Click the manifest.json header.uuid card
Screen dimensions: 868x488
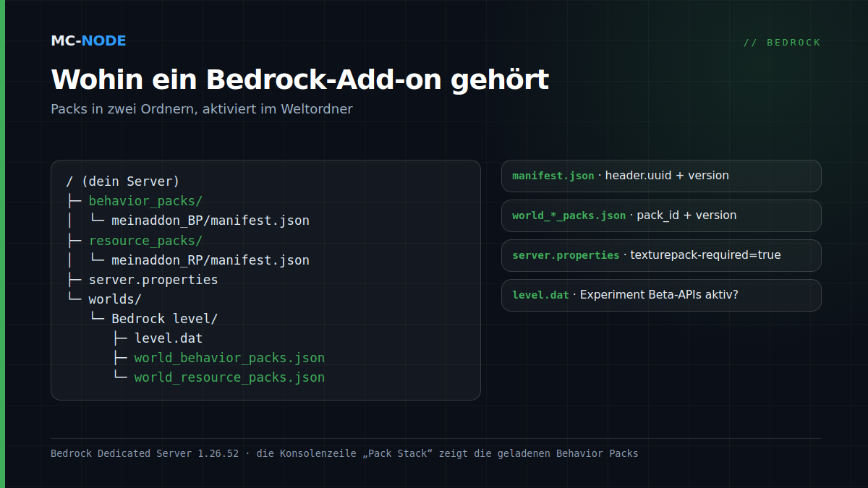coord(661,176)
